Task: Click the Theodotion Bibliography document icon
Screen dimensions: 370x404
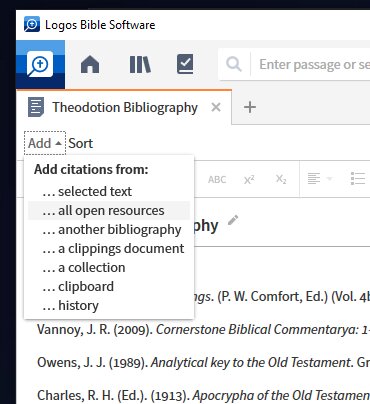Action: click(36, 107)
